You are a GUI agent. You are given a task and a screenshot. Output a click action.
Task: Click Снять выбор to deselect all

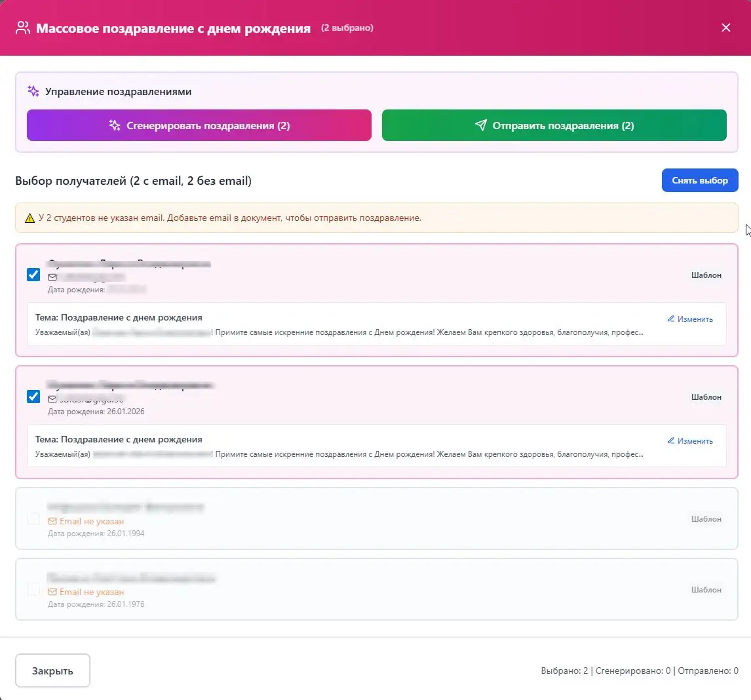[699, 180]
